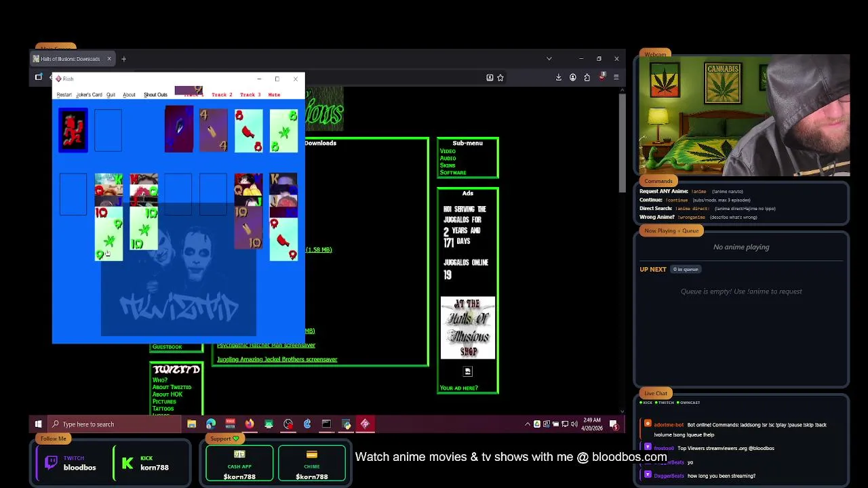The height and width of the screenshot is (488, 868).
Task: Open the Who? link under Twiztid
Action: tap(160, 380)
